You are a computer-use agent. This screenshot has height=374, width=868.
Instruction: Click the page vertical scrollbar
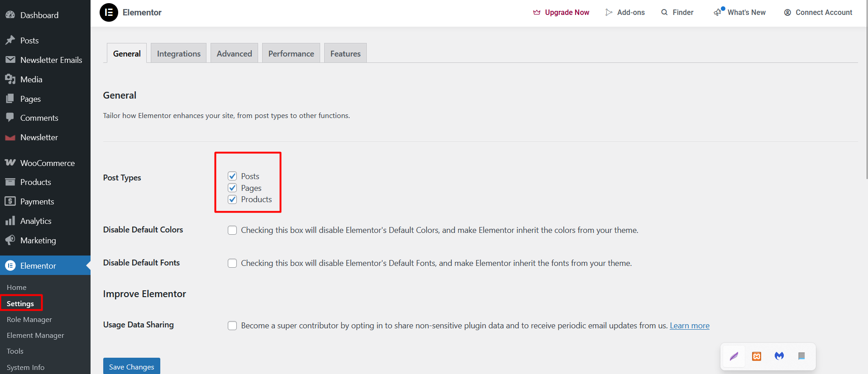pos(867,90)
